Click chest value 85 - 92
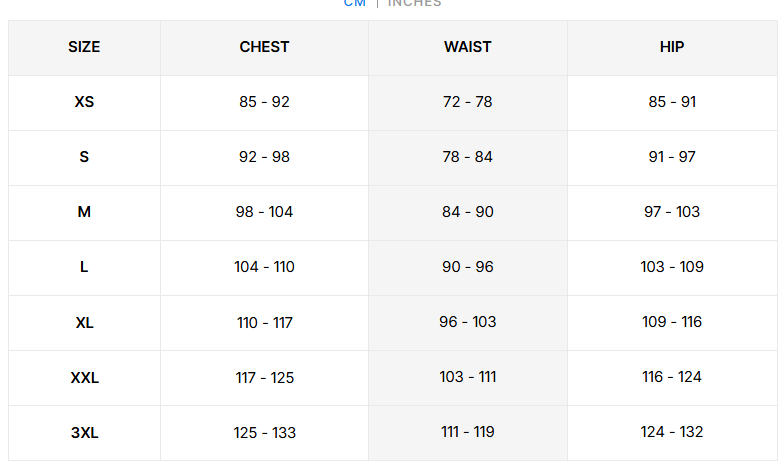 pos(264,102)
